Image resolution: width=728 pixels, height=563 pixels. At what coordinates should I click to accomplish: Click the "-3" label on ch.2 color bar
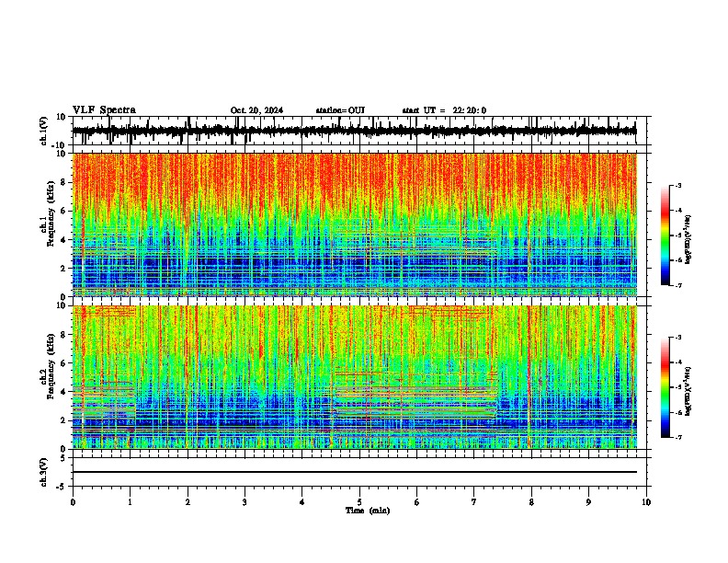[x=677, y=338]
